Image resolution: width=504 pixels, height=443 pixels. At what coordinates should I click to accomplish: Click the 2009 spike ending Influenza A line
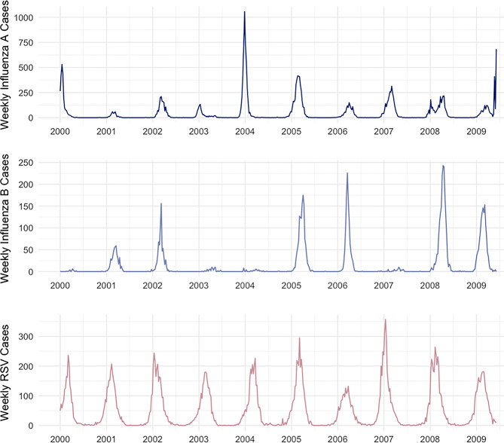coord(496,50)
